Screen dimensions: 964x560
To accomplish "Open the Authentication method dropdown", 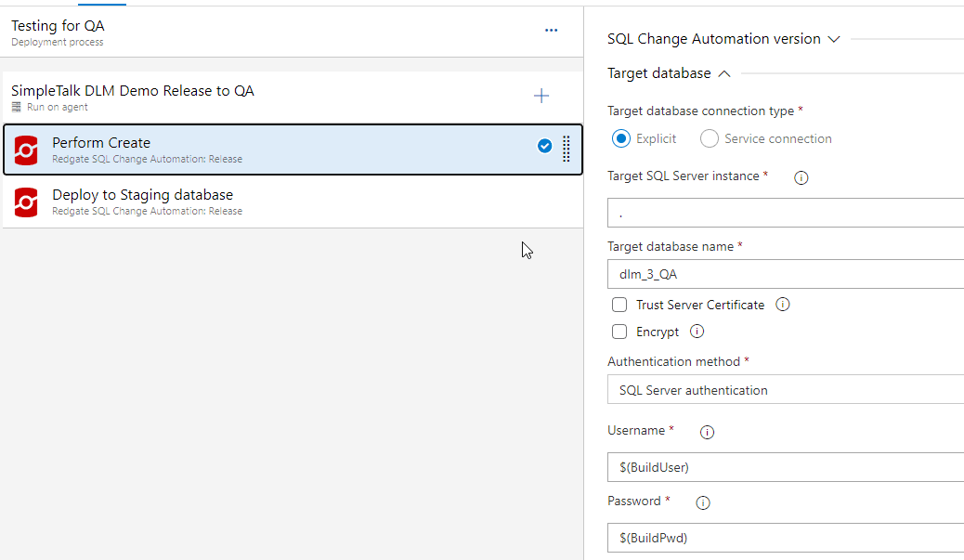I will click(785, 390).
